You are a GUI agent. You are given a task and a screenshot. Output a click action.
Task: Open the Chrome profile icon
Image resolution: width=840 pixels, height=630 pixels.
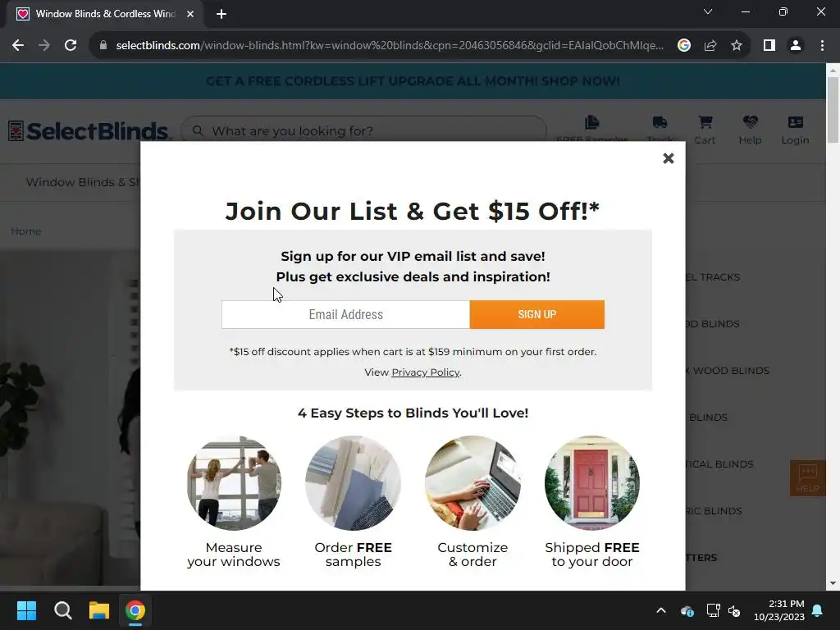[796, 46]
